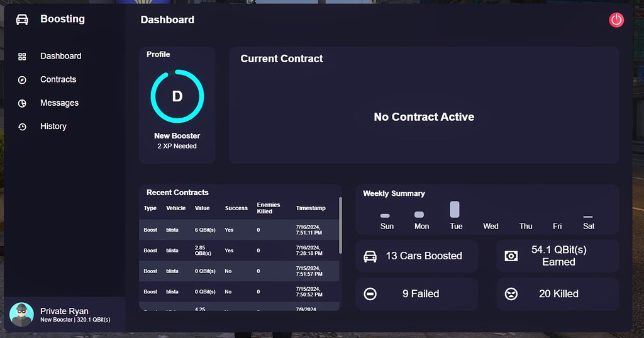644x338 pixels.
Task: Open the Messages menu item
Action: pos(59,103)
